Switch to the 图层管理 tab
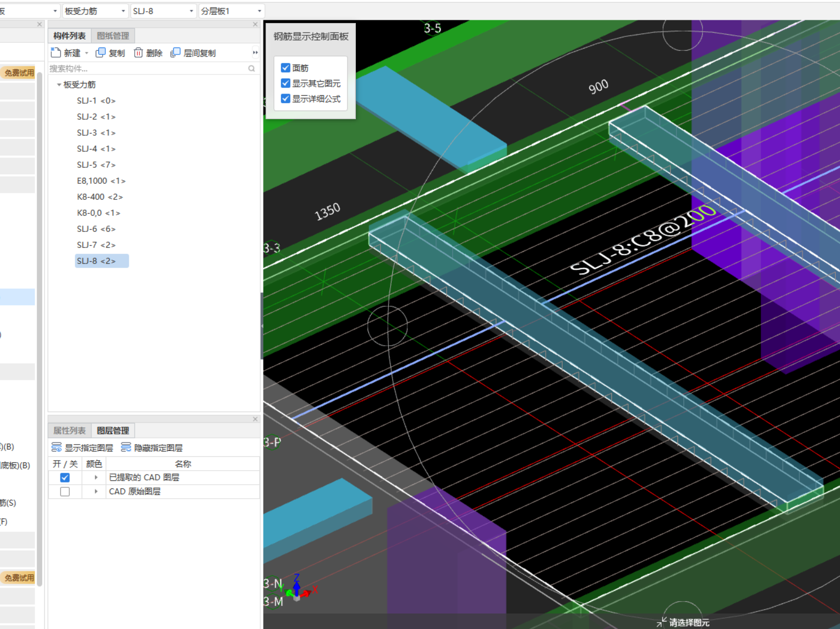Image resolution: width=840 pixels, height=629 pixels. (x=113, y=430)
